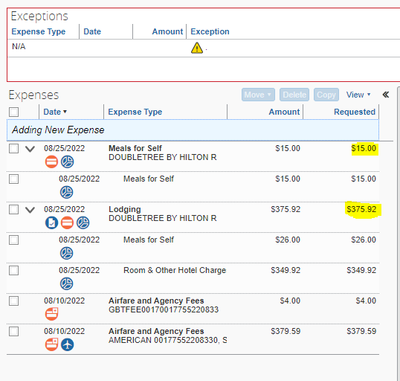Click the yellow warning exception icon
The width and height of the screenshot is (400, 381).
(x=197, y=48)
